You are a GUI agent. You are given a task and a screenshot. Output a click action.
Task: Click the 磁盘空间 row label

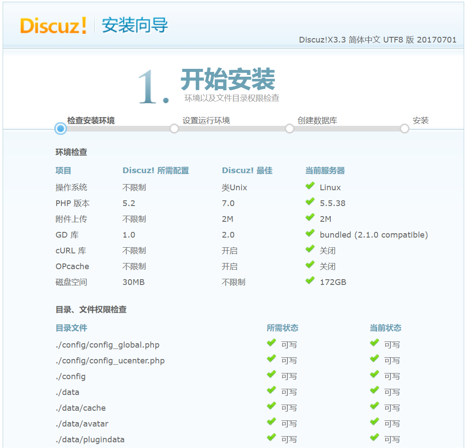72,282
